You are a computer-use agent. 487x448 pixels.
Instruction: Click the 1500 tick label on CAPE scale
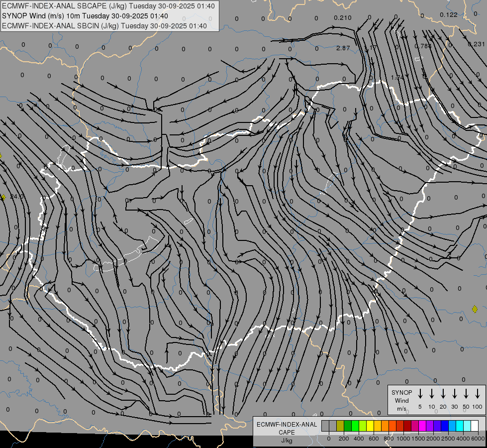coord(418,439)
